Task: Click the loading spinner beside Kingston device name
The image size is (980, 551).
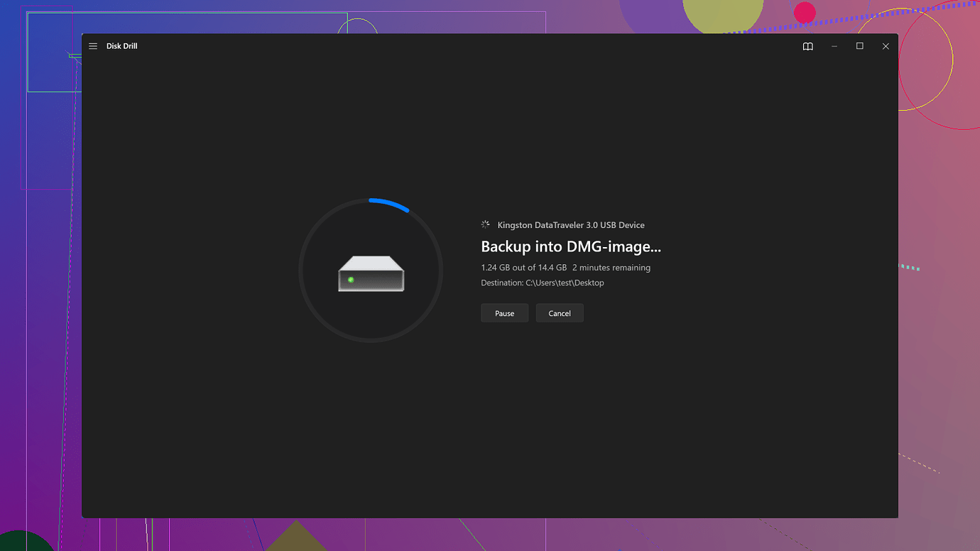Action: coord(486,224)
